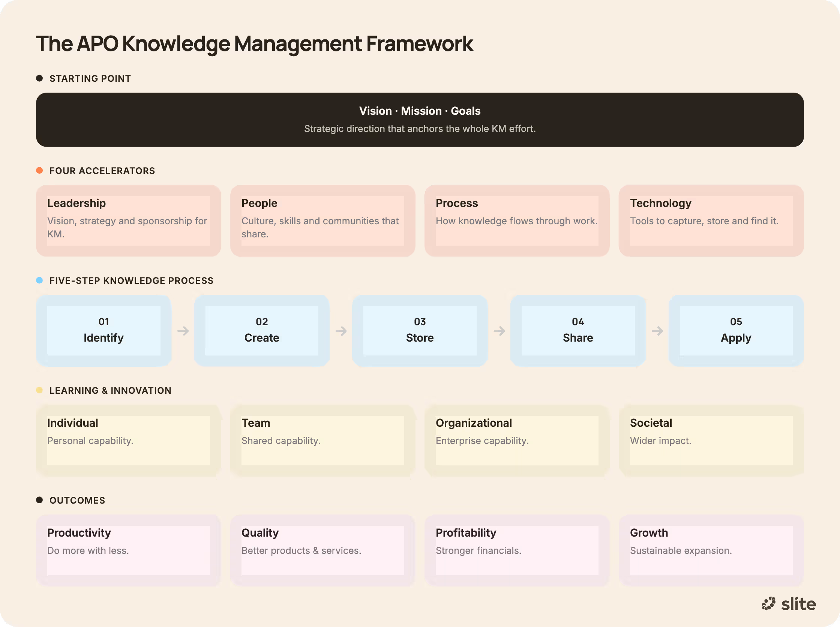Select the Leadership accelerator card

tap(129, 220)
